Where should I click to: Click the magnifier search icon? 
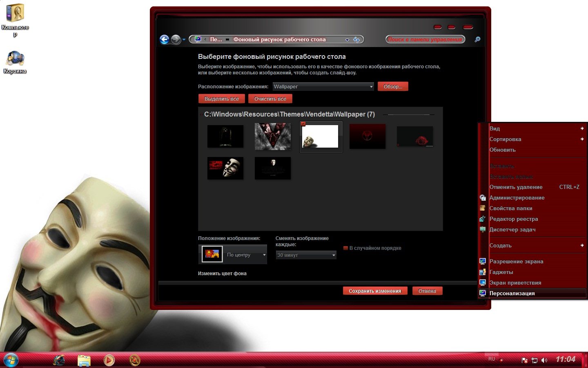477,39
